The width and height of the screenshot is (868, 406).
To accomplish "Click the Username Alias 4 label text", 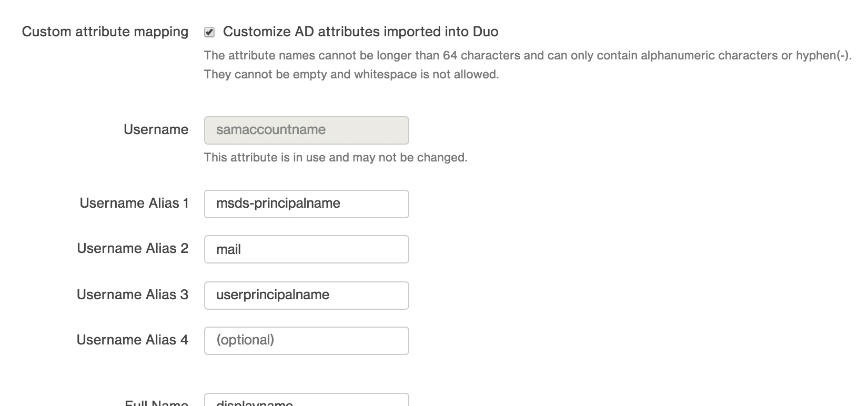I will coord(133,340).
